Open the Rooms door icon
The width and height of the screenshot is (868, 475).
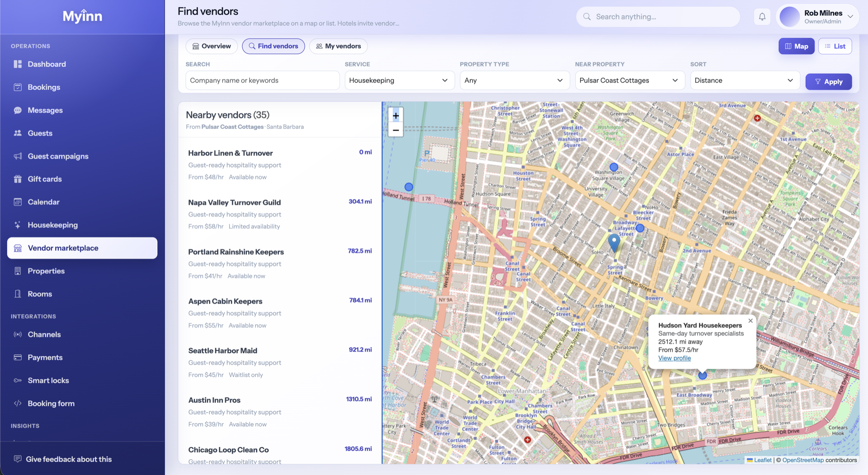point(18,294)
